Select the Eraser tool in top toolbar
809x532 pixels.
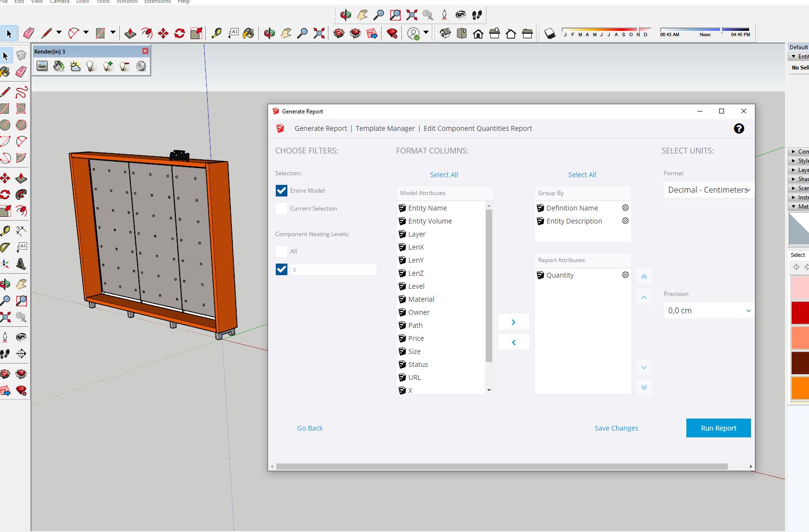[x=29, y=33]
